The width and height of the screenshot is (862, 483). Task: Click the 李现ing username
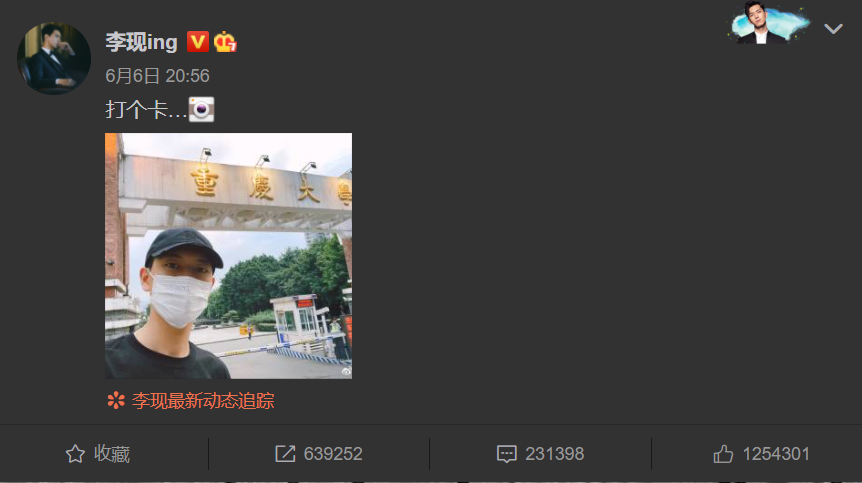point(141,42)
